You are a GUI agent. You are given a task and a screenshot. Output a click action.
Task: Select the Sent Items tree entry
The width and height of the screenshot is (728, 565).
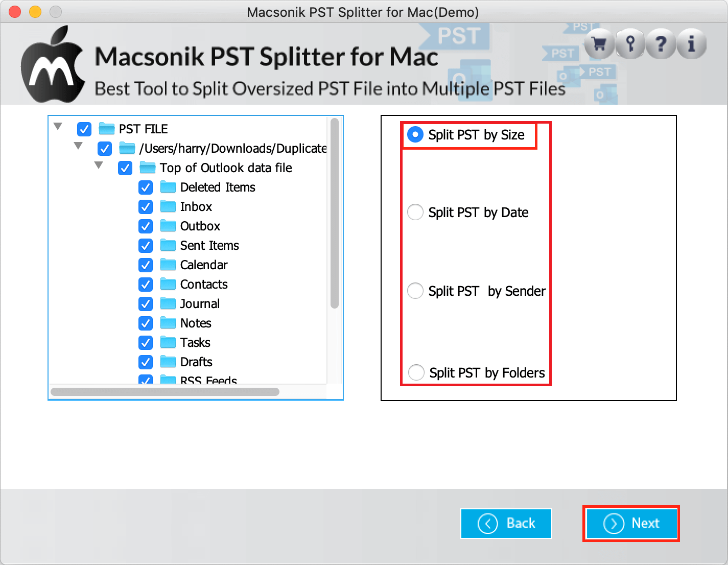pyautogui.click(x=209, y=246)
